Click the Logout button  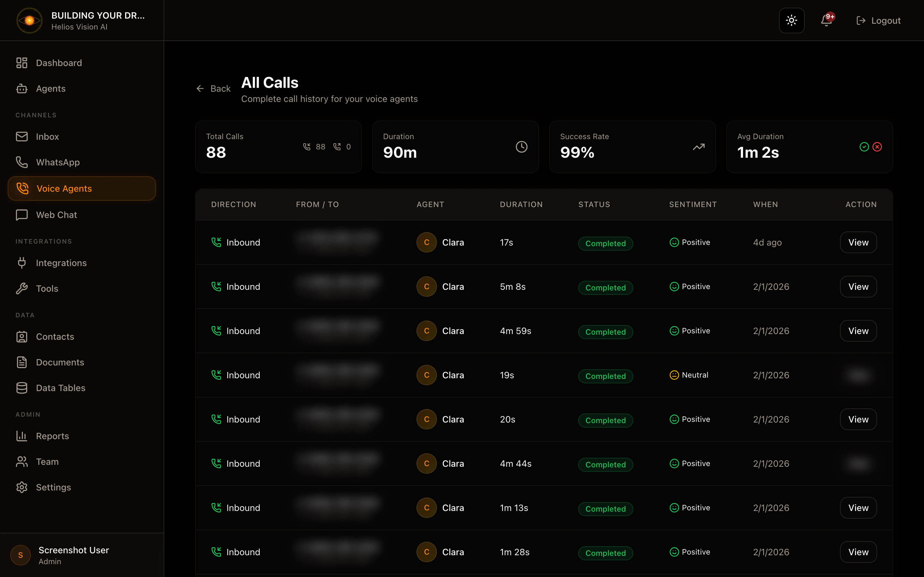click(x=878, y=21)
